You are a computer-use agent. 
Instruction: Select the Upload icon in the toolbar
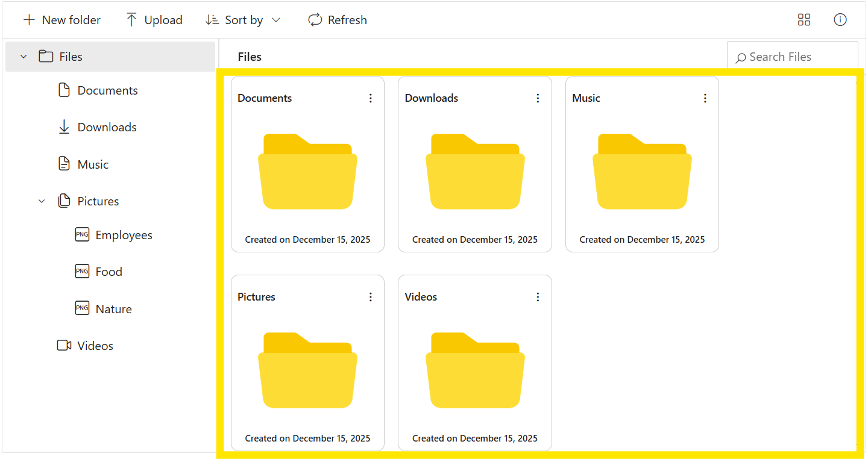(x=131, y=19)
